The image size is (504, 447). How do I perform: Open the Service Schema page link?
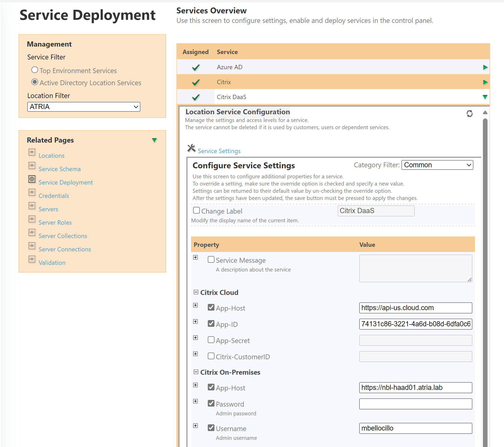(x=60, y=169)
